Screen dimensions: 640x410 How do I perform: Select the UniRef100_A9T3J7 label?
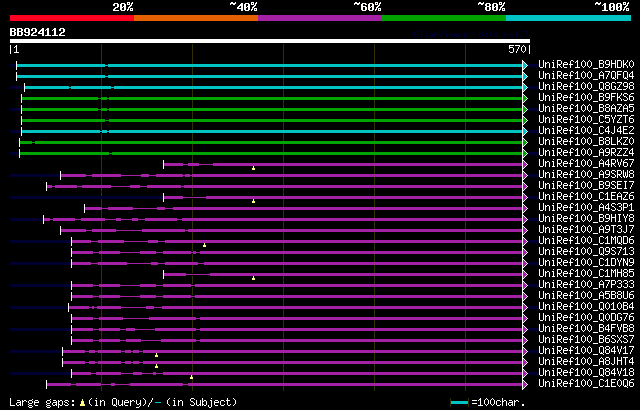click(586, 230)
